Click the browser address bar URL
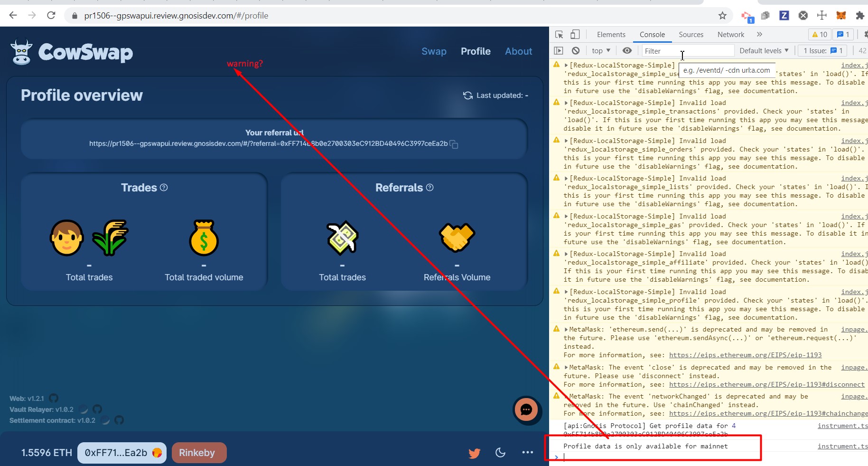The height and width of the screenshot is (466, 868). click(176, 16)
